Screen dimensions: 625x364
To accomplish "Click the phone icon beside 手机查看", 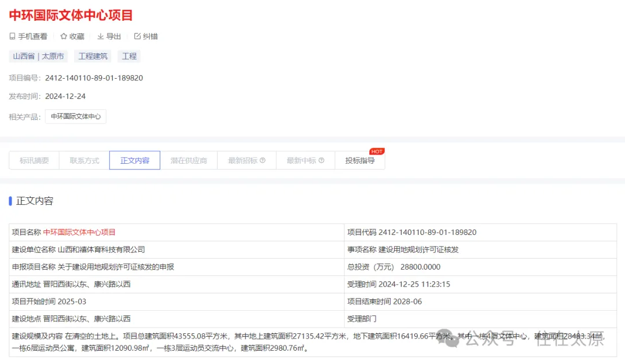I will coord(12,36).
